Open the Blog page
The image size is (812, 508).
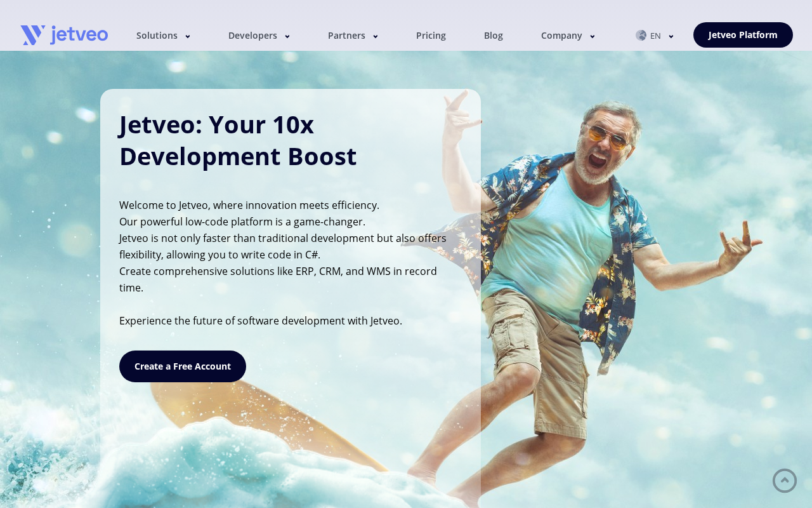494,36
